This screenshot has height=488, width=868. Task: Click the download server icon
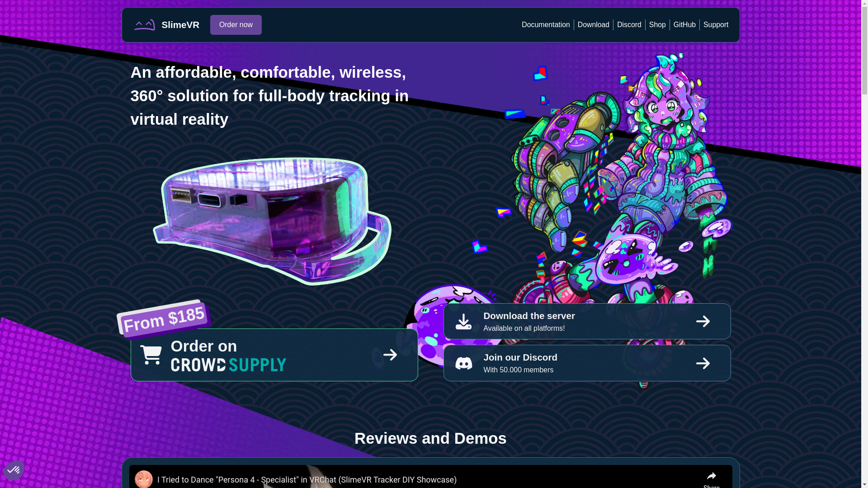click(463, 321)
